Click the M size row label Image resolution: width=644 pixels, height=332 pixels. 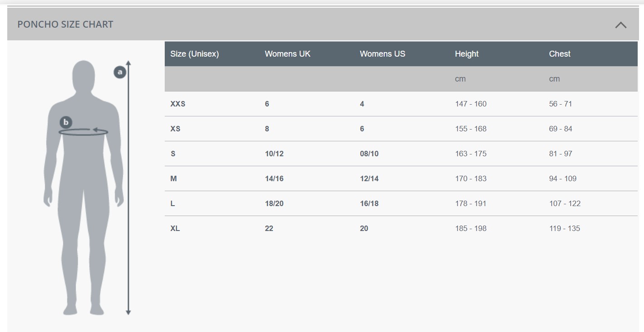pos(173,179)
